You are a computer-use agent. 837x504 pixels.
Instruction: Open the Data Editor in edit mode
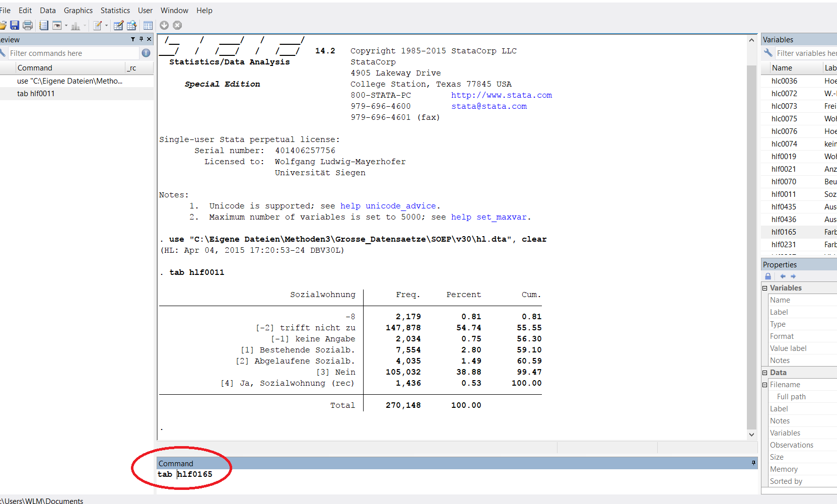[118, 25]
